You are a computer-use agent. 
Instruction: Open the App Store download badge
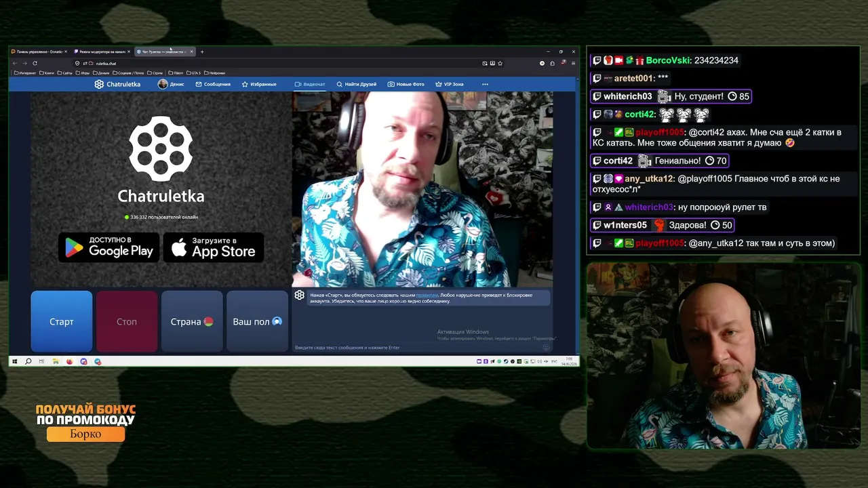214,247
